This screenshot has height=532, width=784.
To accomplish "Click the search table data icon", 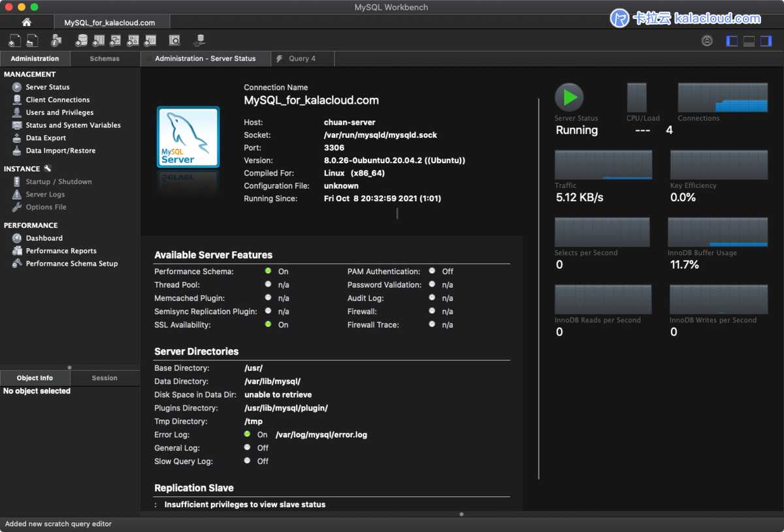I will pos(174,40).
